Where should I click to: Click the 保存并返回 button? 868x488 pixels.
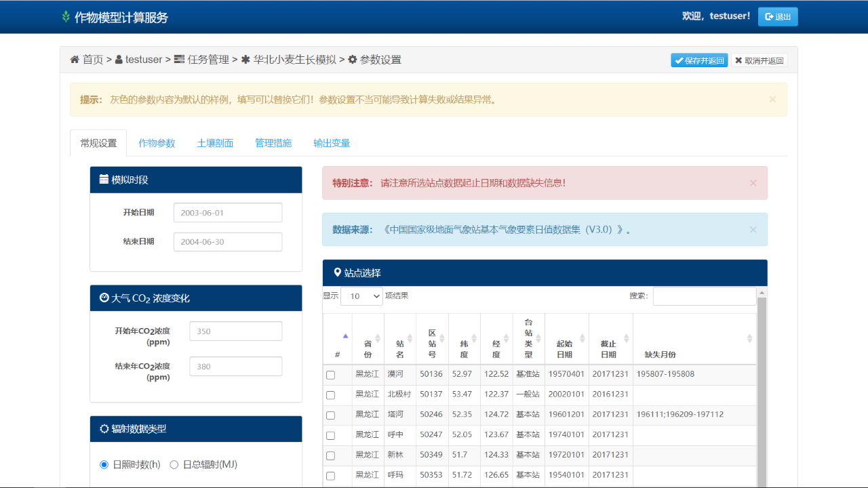(x=699, y=60)
